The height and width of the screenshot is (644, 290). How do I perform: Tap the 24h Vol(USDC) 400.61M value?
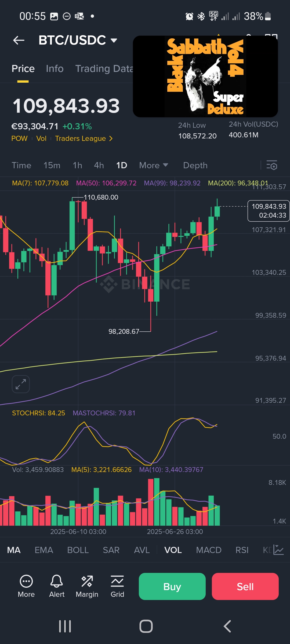tap(244, 135)
